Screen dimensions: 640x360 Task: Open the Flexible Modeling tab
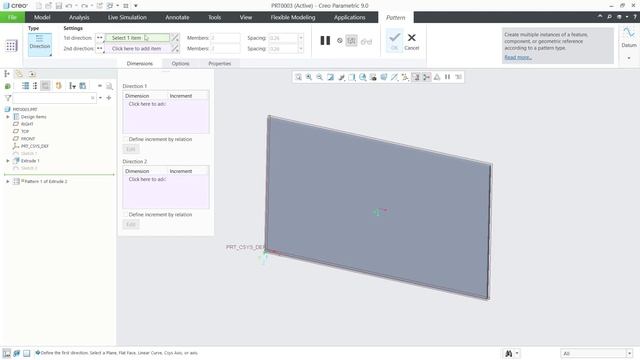[x=293, y=17]
